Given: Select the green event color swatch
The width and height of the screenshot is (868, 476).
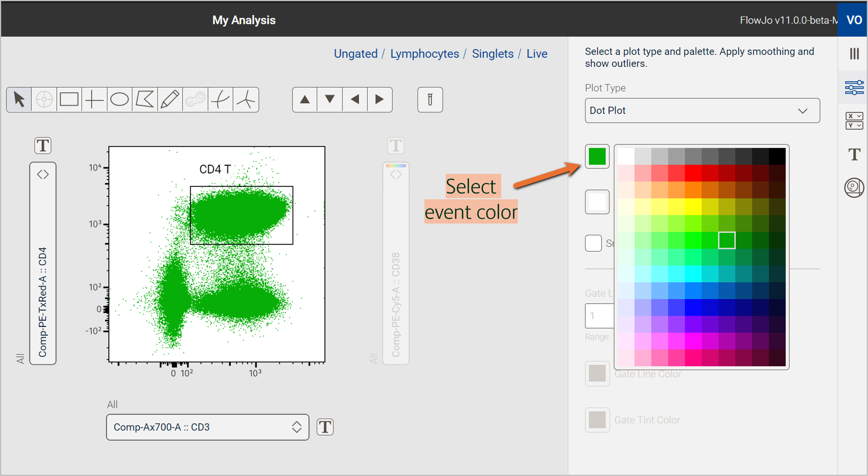Looking at the screenshot, I should (x=597, y=156).
